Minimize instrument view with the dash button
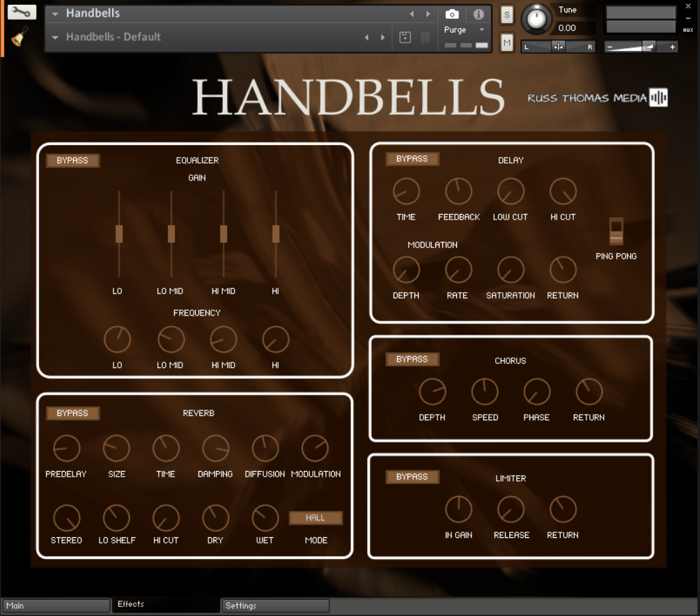The width and height of the screenshot is (700, 616). click(x=688, y=18)
